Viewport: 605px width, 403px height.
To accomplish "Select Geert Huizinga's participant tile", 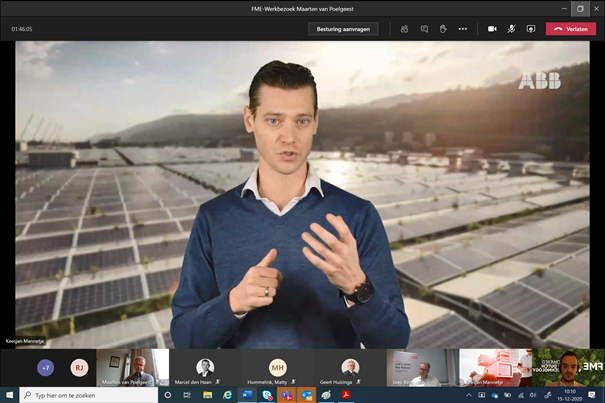I will coord(350,368).
